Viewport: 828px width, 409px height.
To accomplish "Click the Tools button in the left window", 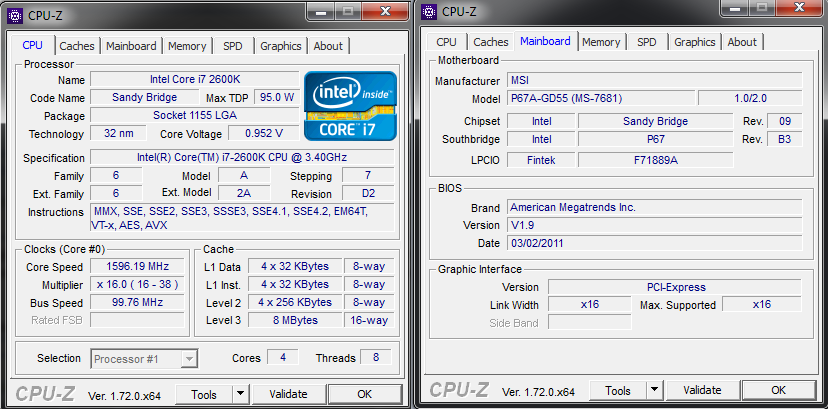I will (x=204, y=394).
